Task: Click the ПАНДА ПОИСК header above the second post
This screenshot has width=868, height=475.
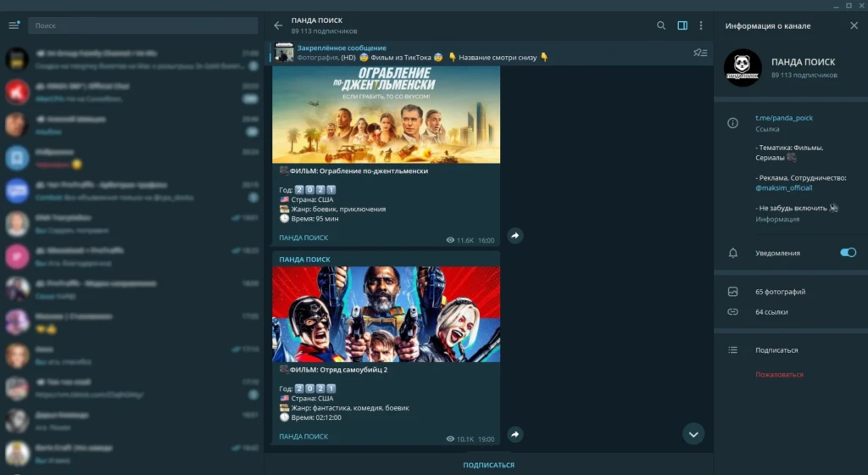Action: click(x=304, y=259)
